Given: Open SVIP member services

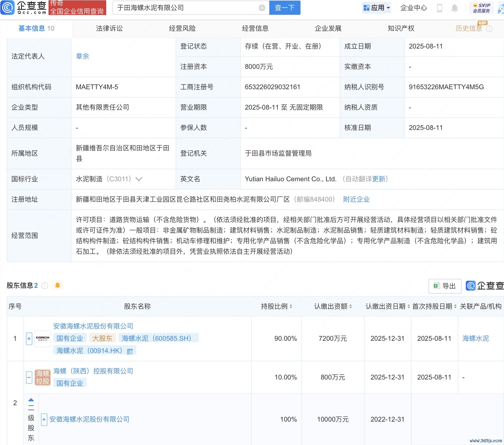Looking at the screenshot, I should pyautogui.click(x=481, y=8).
